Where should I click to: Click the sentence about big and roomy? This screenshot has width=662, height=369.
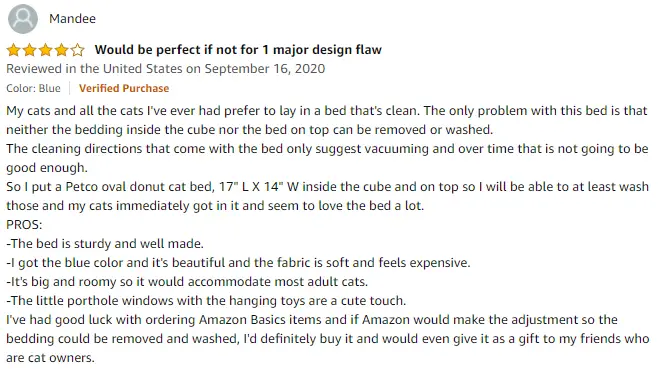click(187, 282)
